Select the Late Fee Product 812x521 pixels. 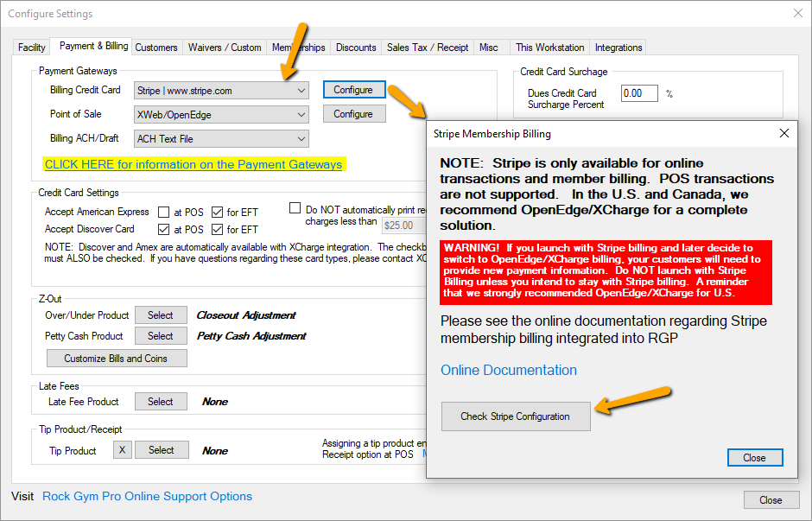(x=161, y=402)
